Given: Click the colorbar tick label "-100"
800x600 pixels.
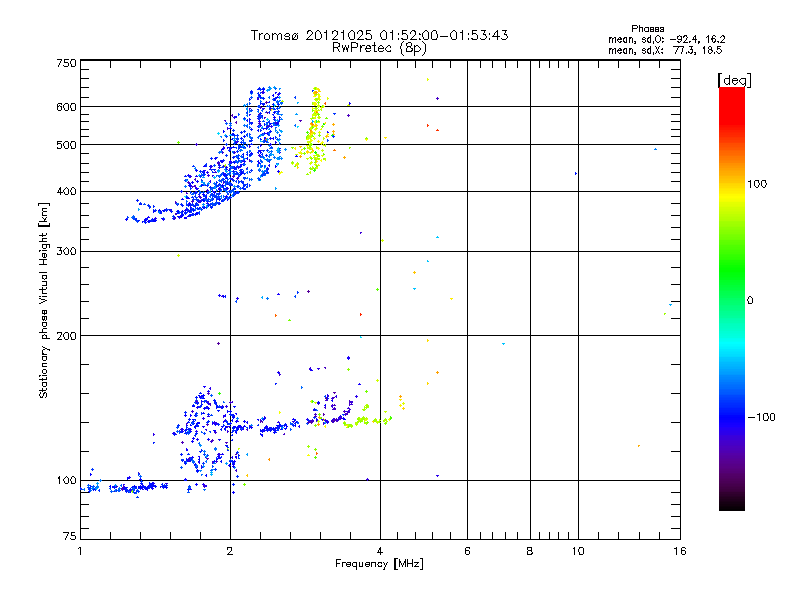Looking at the screenshot, I should coord(761,417).
